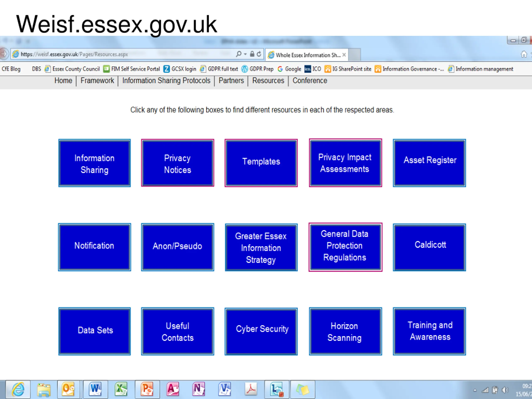Open Cyber Security resource box
The width and height of the screenshot is (532, 399).
click(261, 332)
